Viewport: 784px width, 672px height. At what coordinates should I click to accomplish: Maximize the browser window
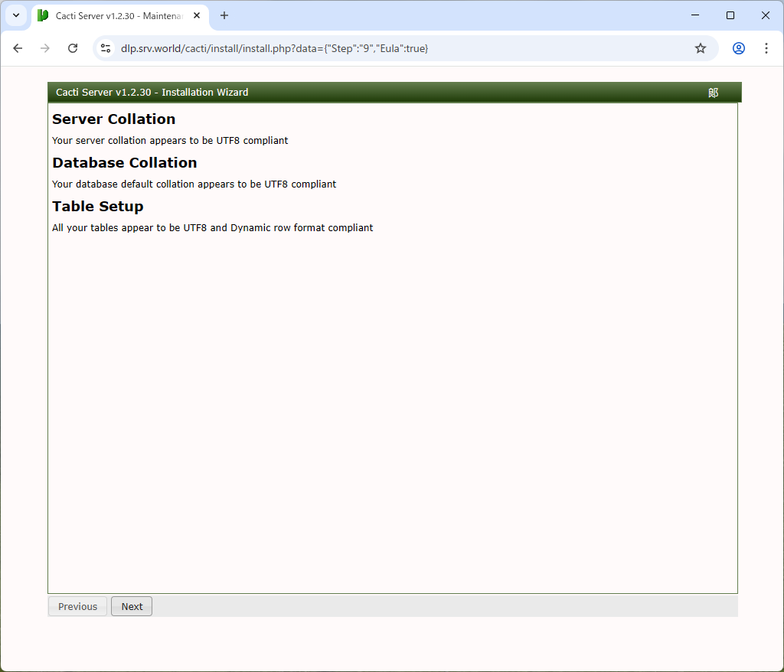[730, 15]
